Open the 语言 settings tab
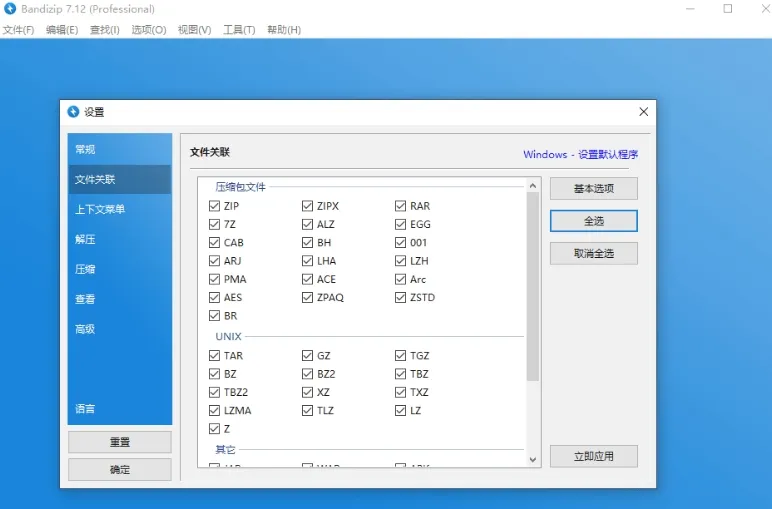The image size is (772, 509). [120, 409]
